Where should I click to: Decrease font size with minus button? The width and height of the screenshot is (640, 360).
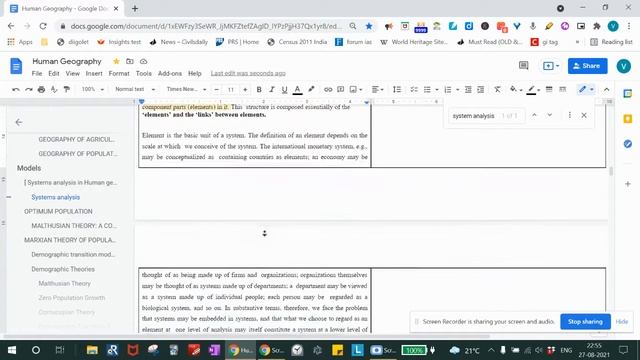coord(217,89)
